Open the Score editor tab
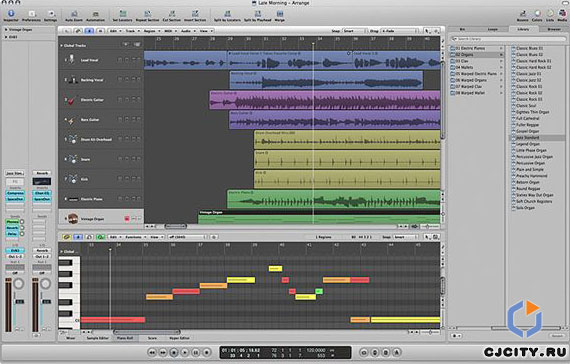Viewport: 570px width, 364px height. click(152, 338)
